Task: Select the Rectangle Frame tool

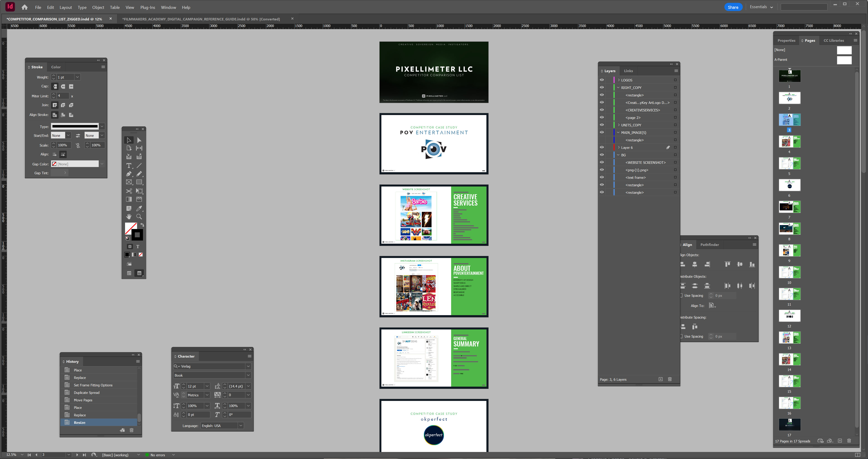Action: click(x=129, y=182)
